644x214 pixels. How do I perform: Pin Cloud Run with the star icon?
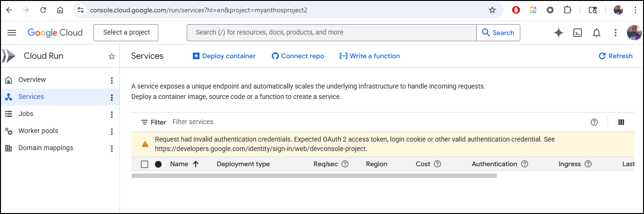tap(112, 56)
